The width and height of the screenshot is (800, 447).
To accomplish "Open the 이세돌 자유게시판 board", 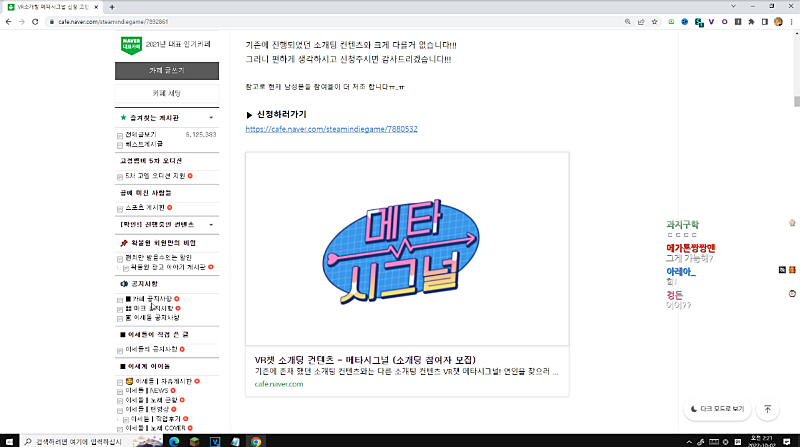I will coord(159,382).
